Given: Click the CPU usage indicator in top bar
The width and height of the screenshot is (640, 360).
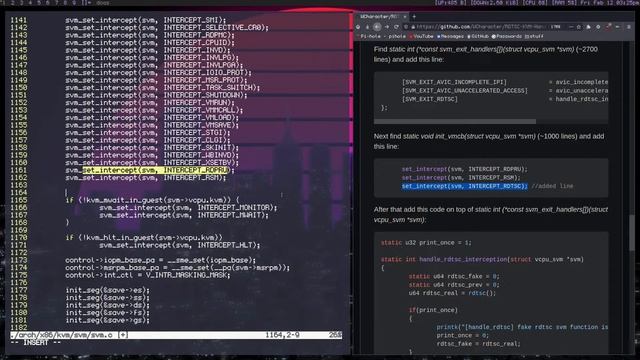Looking at the screenshot, I should 534,3.
